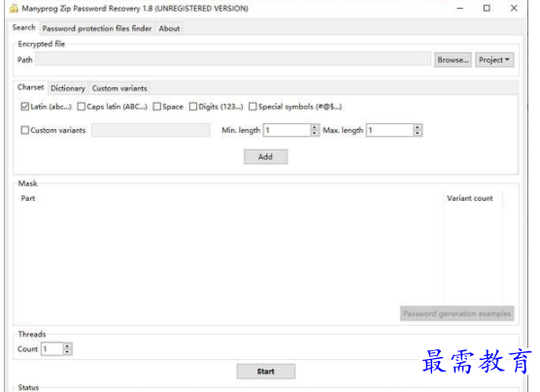Maximize the Manyprog window
Viewport: 540px width, 392px height.
(x=487, y=9)
